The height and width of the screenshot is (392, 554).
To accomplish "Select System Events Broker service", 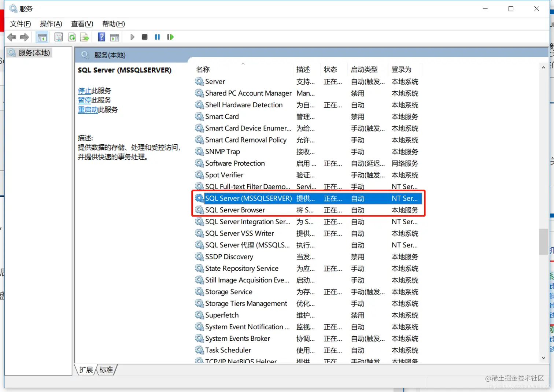I will [x=308, y=338].
